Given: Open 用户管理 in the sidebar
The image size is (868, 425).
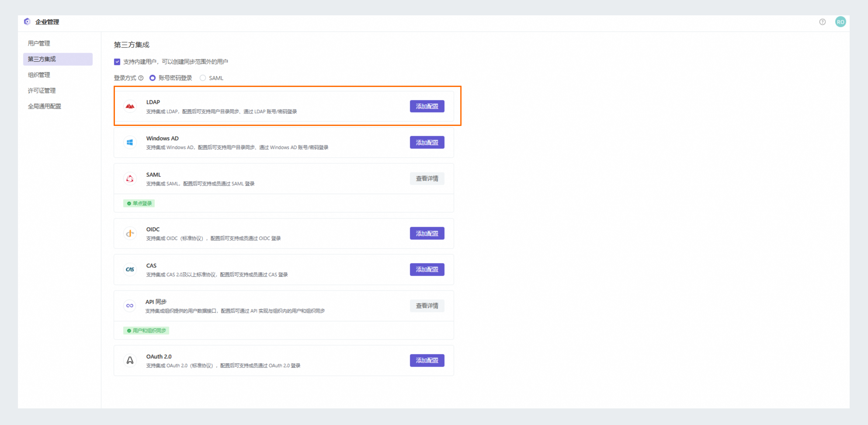Looking at the screenshot, I should [x=58, y=44].
